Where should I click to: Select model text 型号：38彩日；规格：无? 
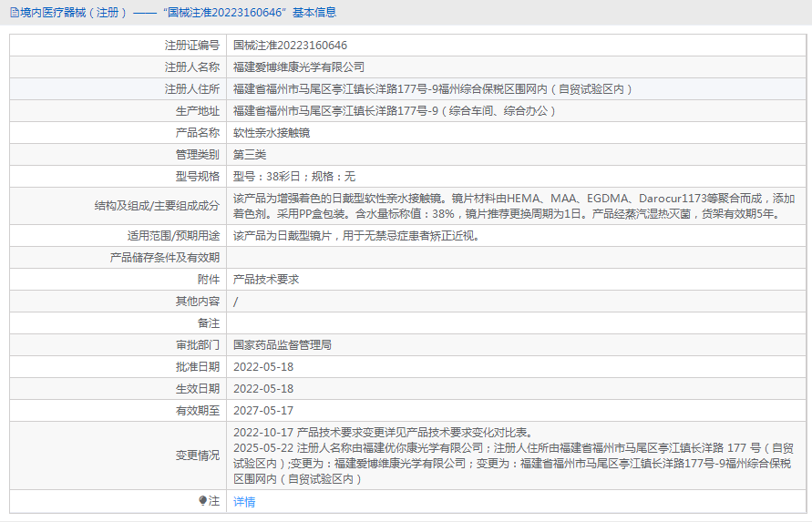coord(294,176)
